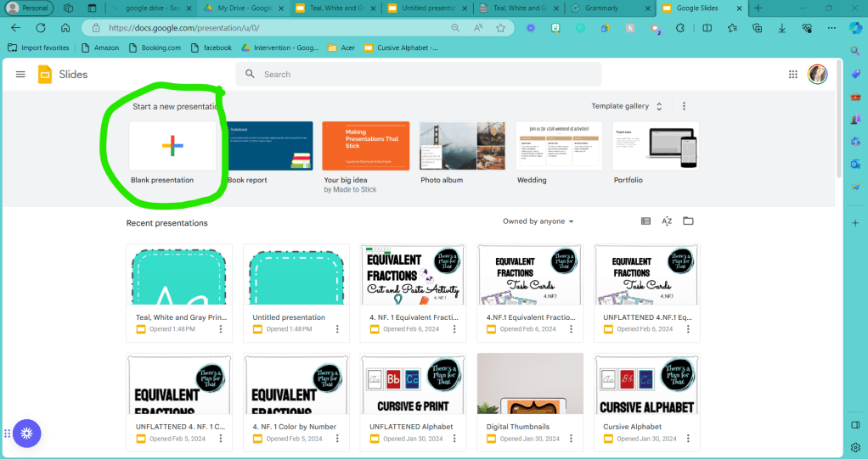Open the Amazon bookmark
Screen dimensions: 868x459
click(100, 48)
